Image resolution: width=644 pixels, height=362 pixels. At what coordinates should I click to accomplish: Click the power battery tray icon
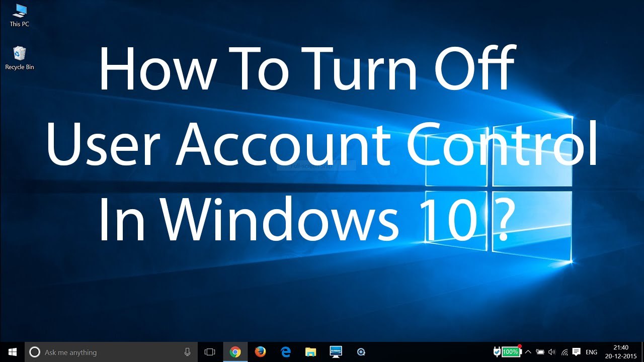point(540,352)
